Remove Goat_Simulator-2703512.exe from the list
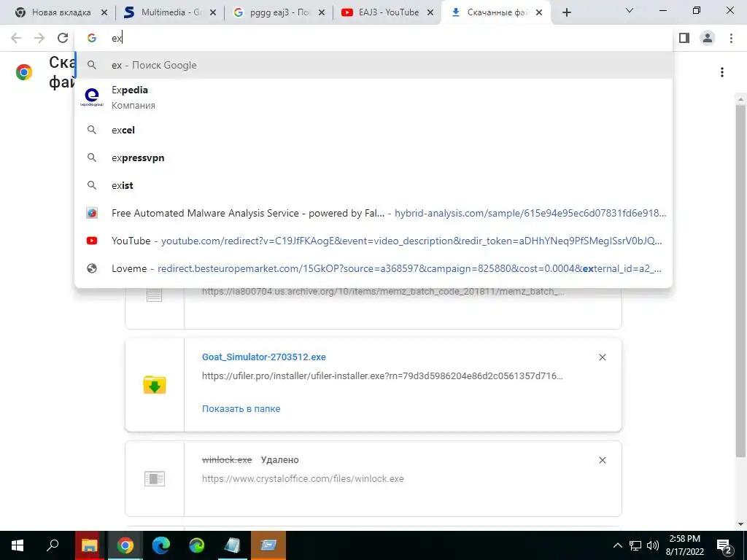747x560 pixels. [x=602, y=357]
